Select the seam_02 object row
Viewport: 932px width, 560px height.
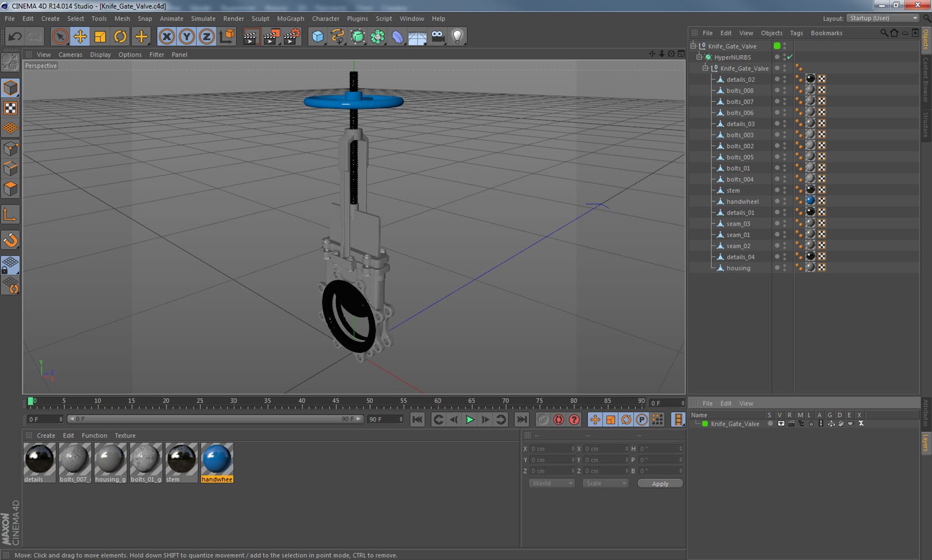tap(738, 246)
